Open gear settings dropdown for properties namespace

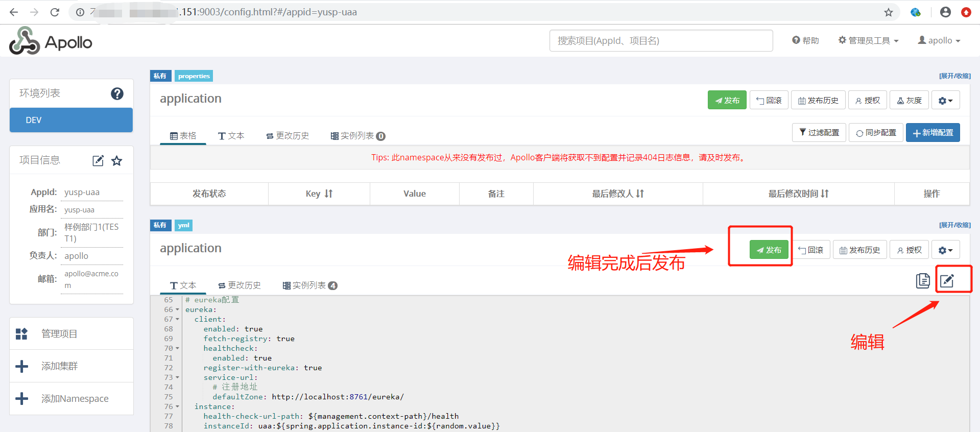(945, 100)
